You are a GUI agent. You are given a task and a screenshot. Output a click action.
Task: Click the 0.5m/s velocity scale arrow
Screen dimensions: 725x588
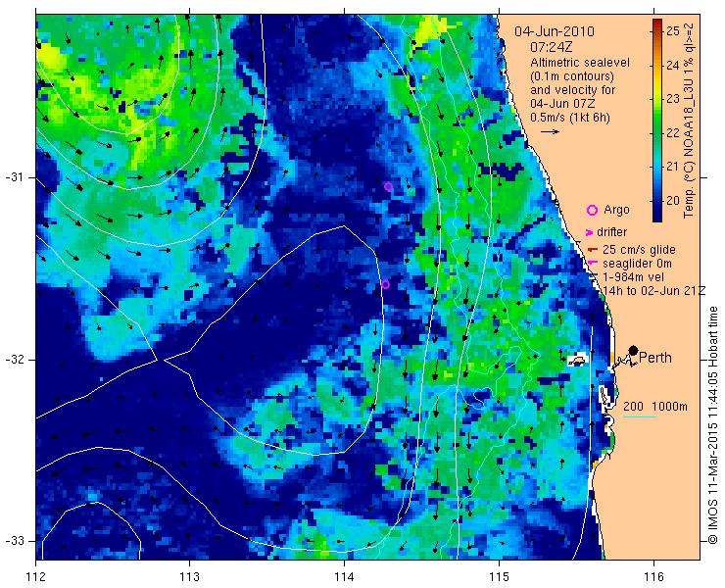pyautogui.click(x=550, y=132)
